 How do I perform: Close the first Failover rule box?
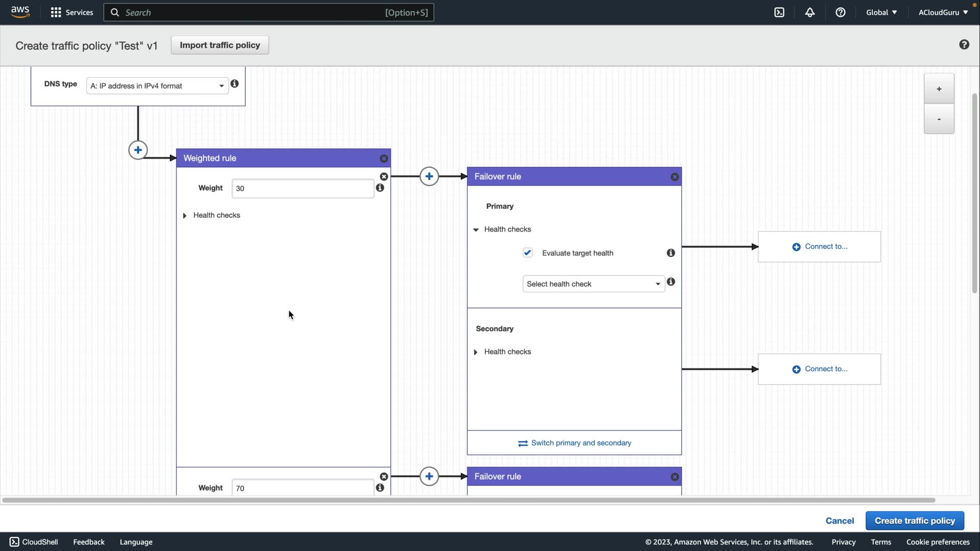(675, 177)
